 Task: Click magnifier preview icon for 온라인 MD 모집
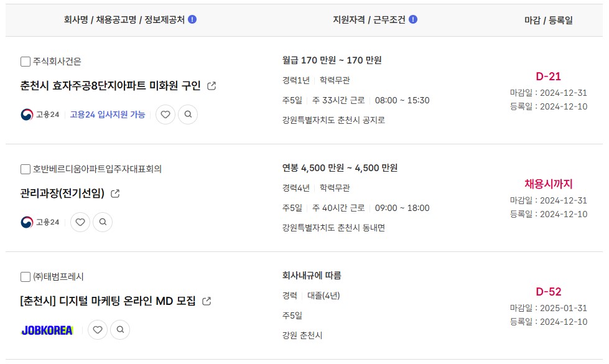(121, 330)
